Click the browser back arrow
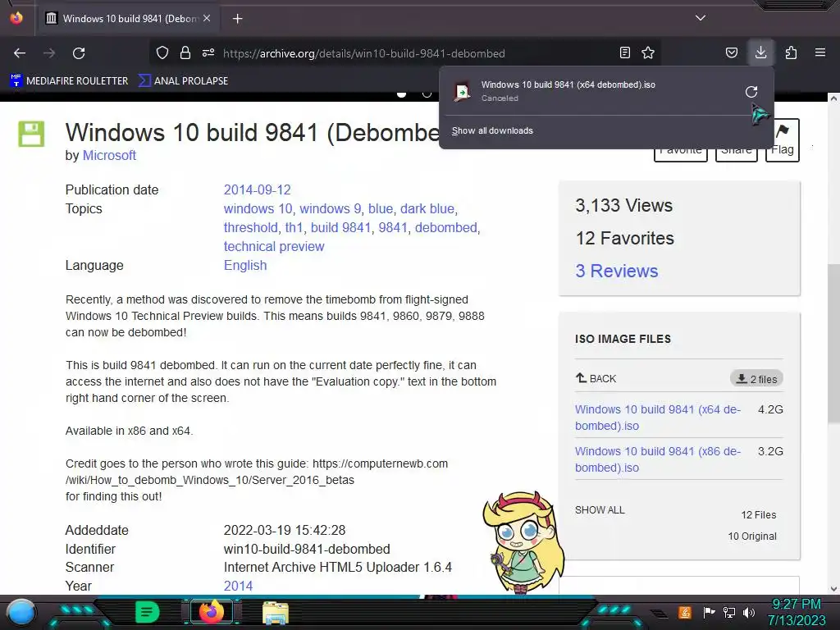Screen dimensions: 840x630 (20, 53)
